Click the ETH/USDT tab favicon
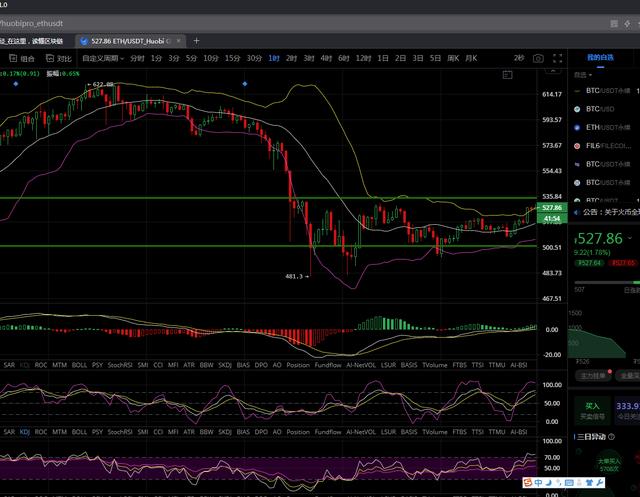Screen dimensions: 640x497 tap(84, 41)
